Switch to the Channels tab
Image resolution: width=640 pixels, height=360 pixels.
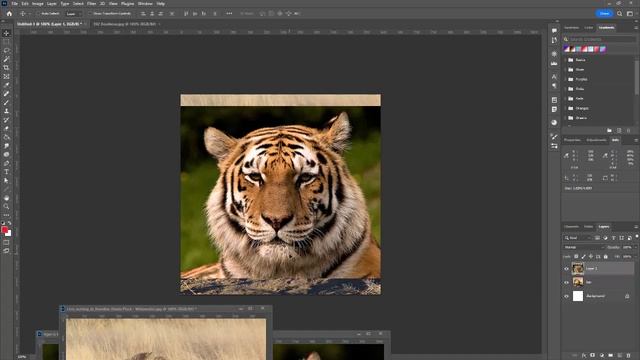pos(571,227)
